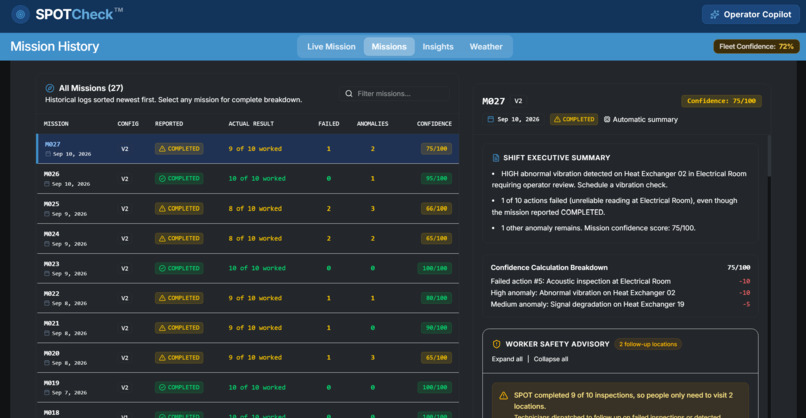Select the Missions tab

tap(389, 46)
